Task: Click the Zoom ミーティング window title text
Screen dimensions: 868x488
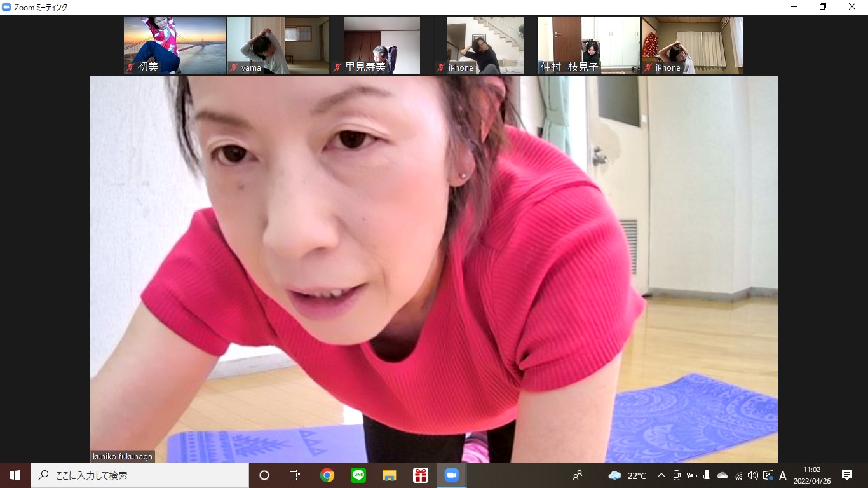Action: (41, 7)
